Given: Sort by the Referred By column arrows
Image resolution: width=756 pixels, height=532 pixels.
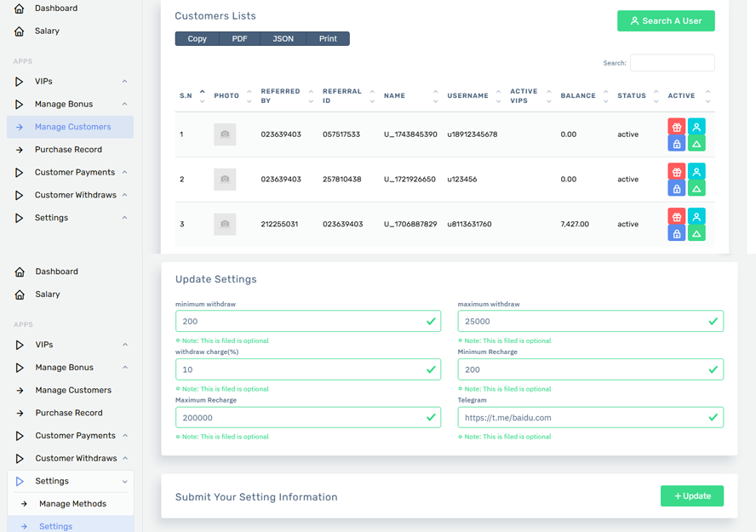Looking at the screenshot, I should 311,96.
